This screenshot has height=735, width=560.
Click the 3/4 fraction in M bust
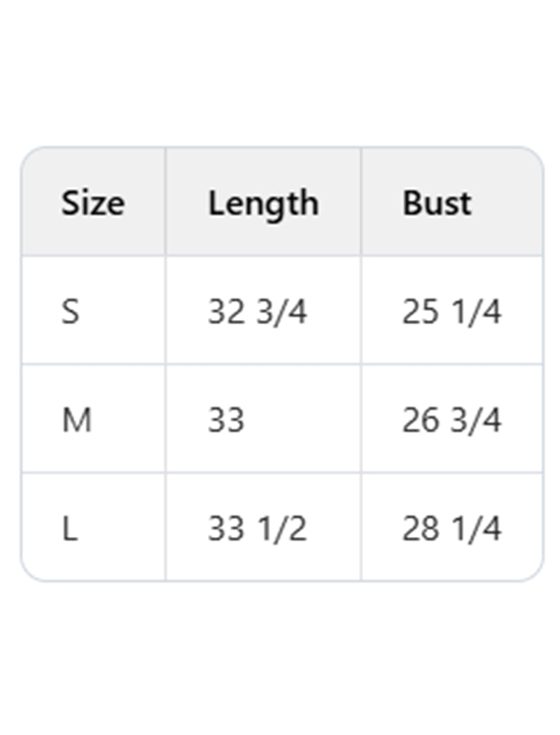click(476, 420)
